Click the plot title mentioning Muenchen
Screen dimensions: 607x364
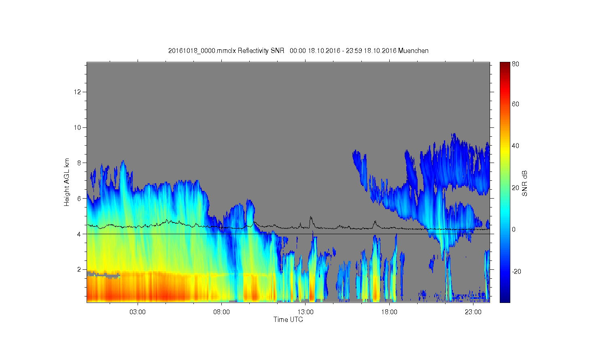[x=298, y=51]
